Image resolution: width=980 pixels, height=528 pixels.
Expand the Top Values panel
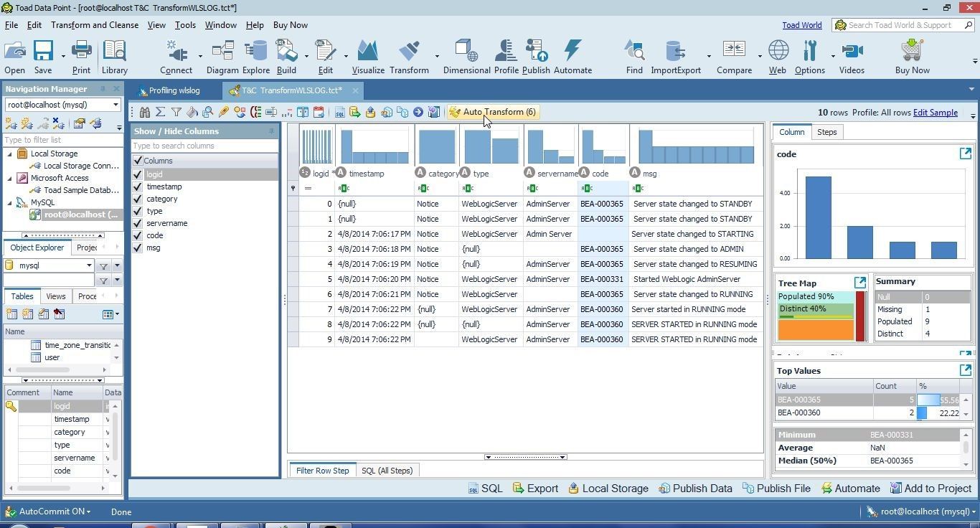click(966, 370)
